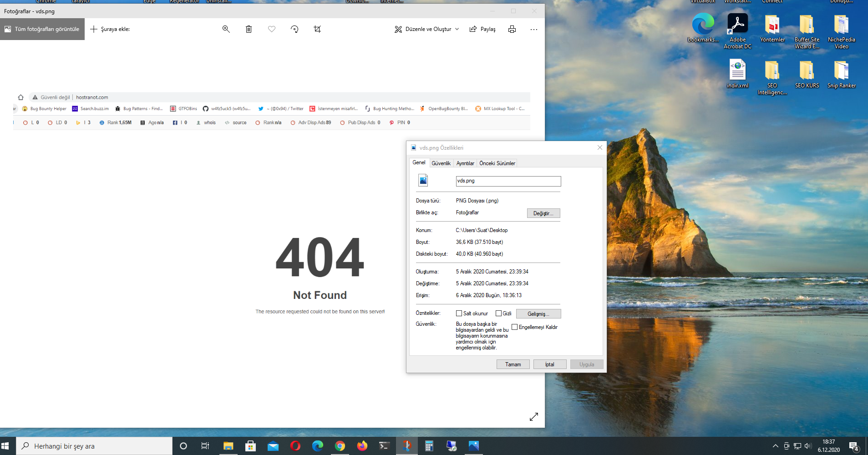The width and height of the screenshot is (868, 455).
Task: Tick the Gizli attribute checkbox
Action: 498,313
